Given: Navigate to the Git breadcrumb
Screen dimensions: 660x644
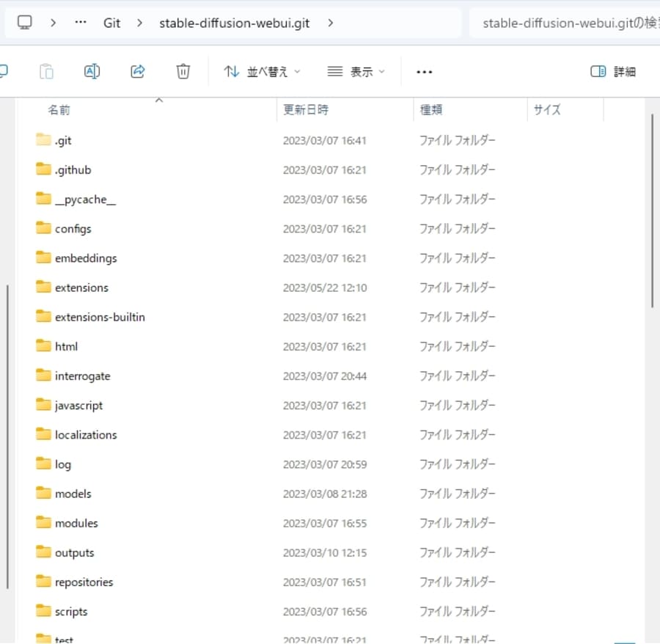Looking at the screenshot, I should pyautogui.click(x=111, y=23).
